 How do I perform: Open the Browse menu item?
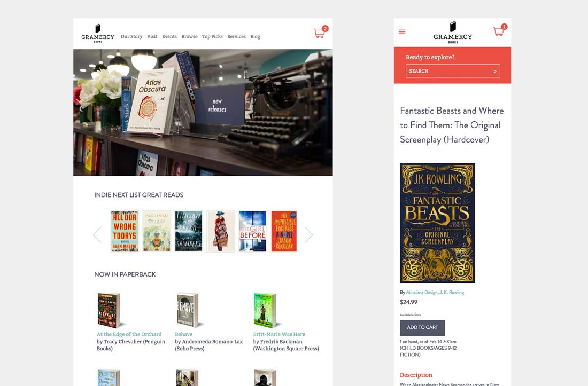189,37
